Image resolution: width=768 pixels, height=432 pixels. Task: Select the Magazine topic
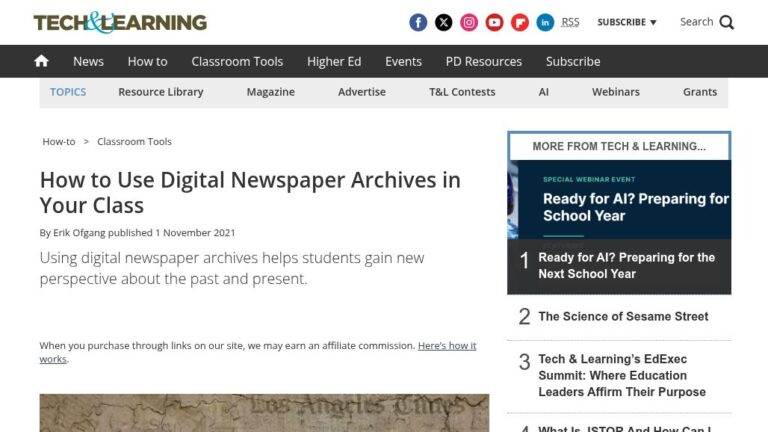tap(270, 92)
